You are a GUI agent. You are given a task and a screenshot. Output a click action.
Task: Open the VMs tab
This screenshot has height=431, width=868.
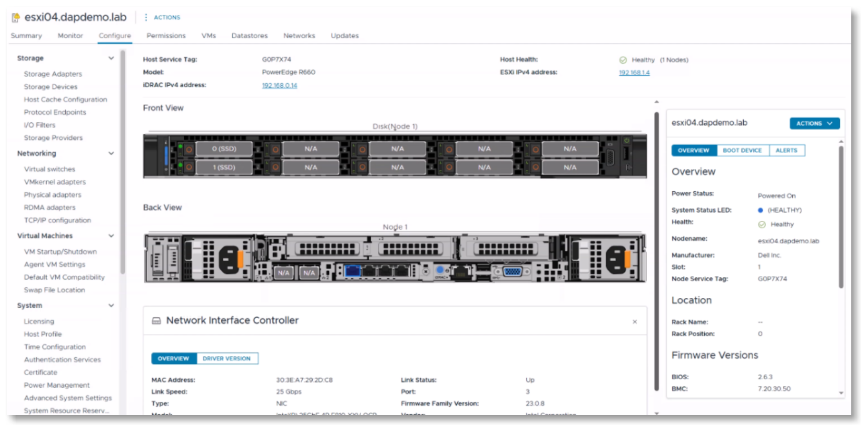(209, 36)
